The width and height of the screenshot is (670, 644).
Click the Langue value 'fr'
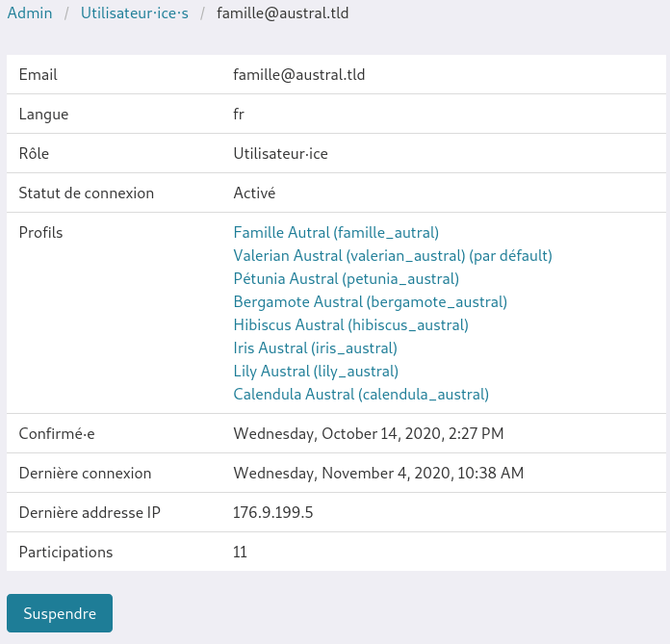(239, 115)
